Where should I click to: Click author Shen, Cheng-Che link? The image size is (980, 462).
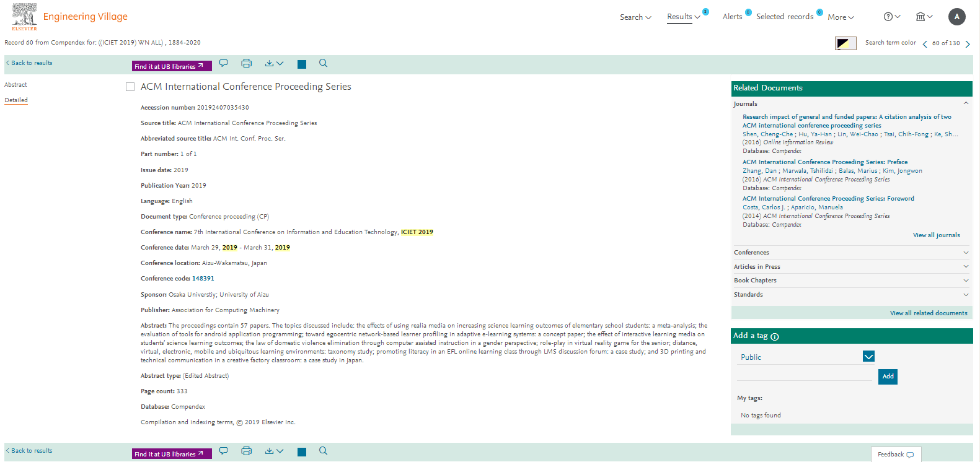click(767, 134)
